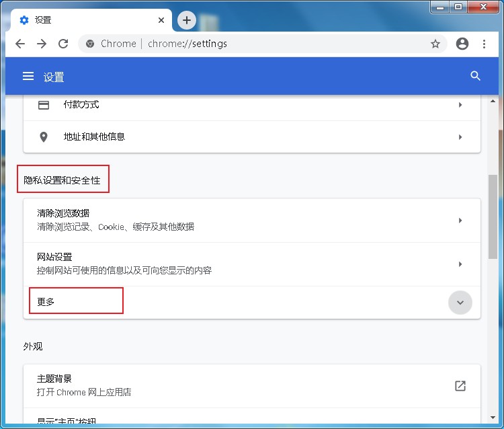
Task: Click the vertical scrollbar thumb
Action: [493, 217]
